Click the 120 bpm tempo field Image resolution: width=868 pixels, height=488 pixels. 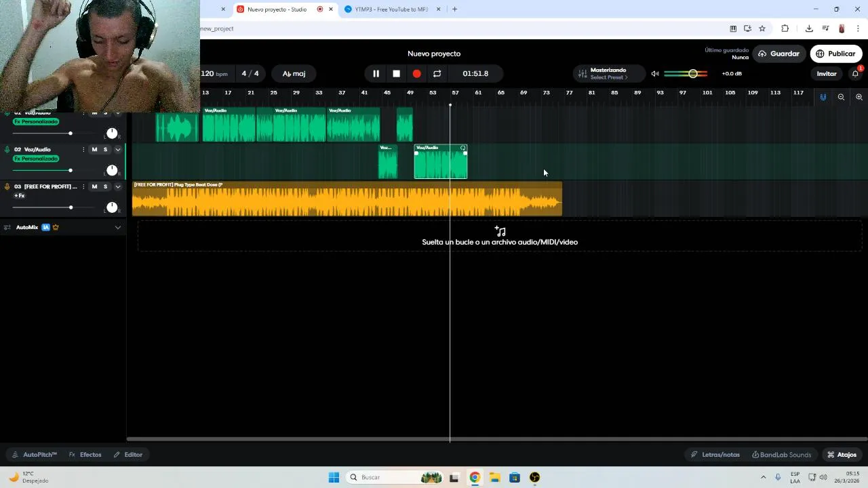[x=214, y=73]
